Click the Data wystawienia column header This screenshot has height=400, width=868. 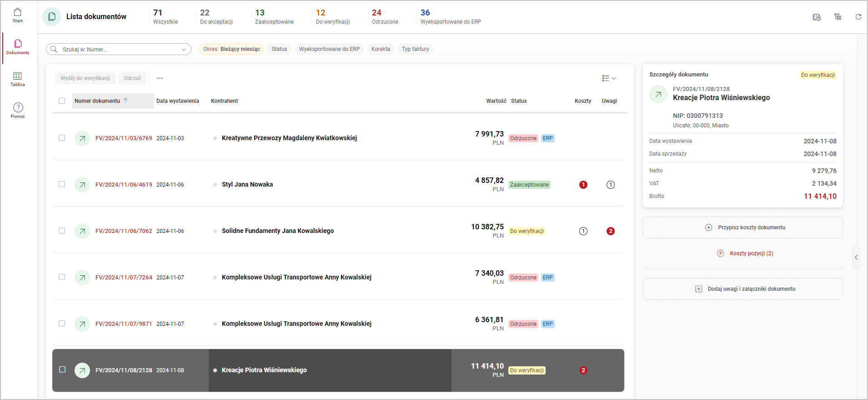(178, 101)
